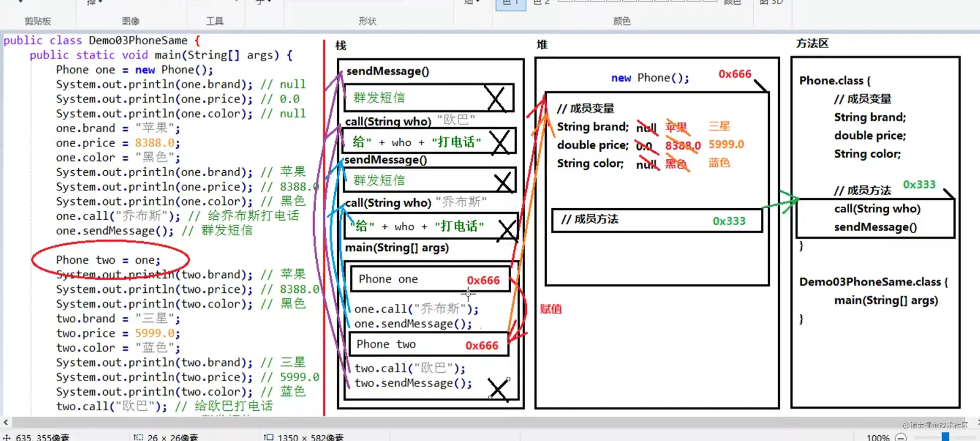Screen dimensions: 980x441
Task: Click '// 成员变量' comment in the heap box
Action: click(x=586, y=109)
